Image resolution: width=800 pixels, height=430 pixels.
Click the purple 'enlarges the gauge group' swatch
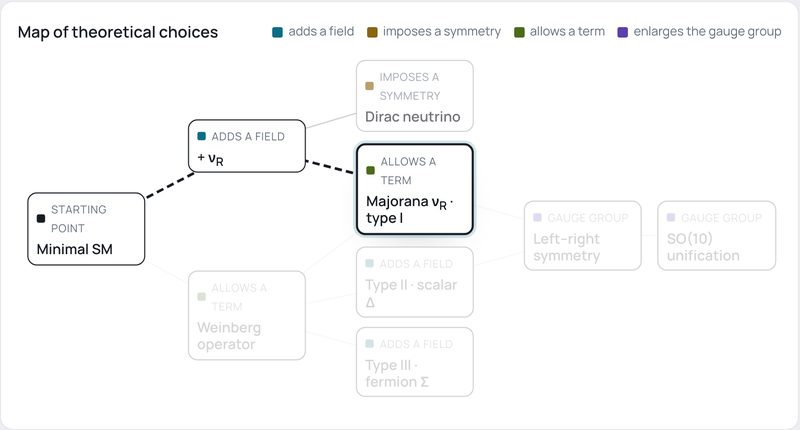[x=622, y=33]
